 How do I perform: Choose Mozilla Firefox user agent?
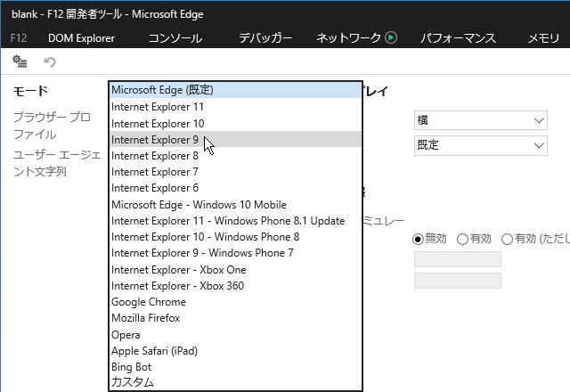(x=235, y=318)
